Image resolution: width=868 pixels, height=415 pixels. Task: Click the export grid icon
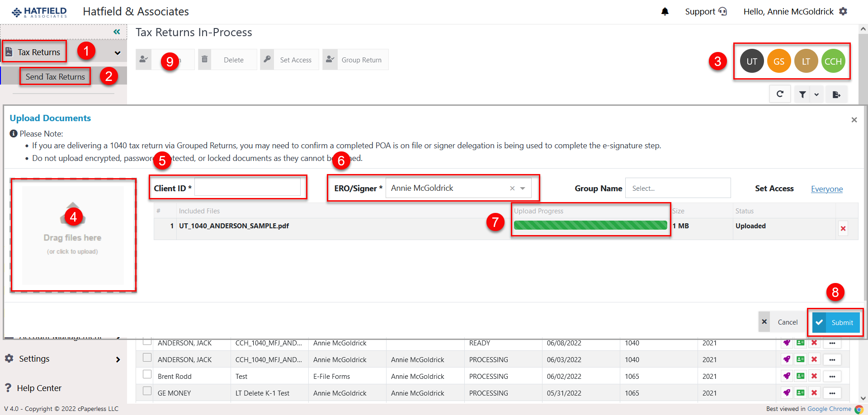pyautogui.click(x=837, y=94)
